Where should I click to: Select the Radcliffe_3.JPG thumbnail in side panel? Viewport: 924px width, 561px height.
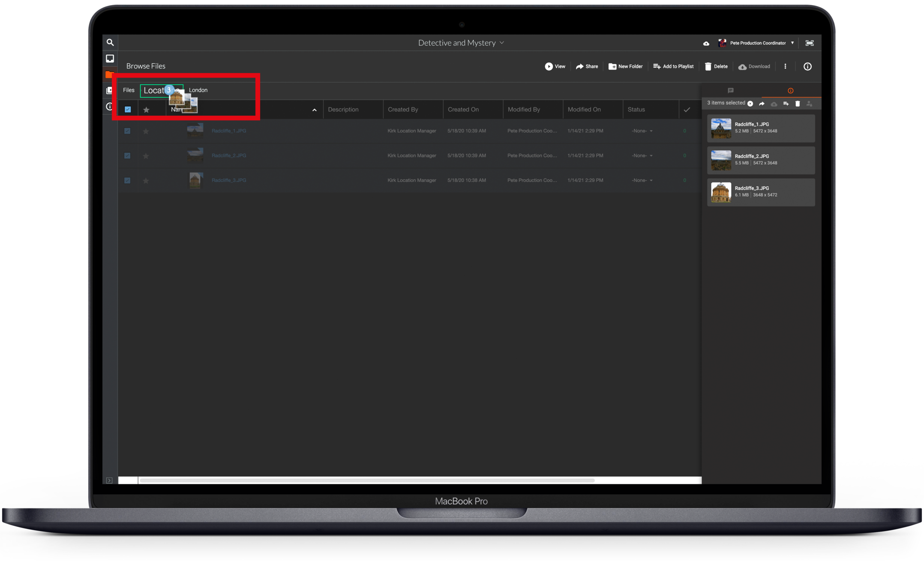721,192
